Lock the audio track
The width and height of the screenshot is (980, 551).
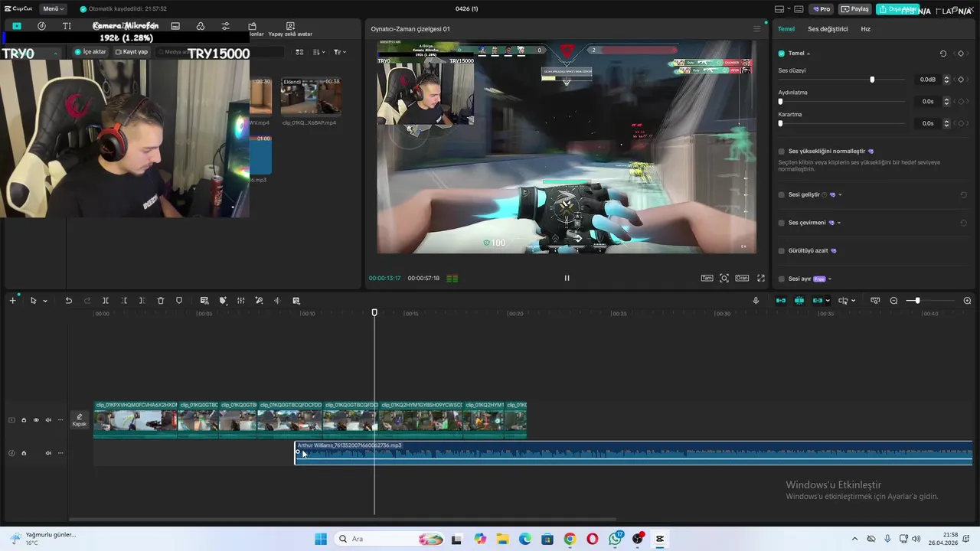tap(24, 453)
